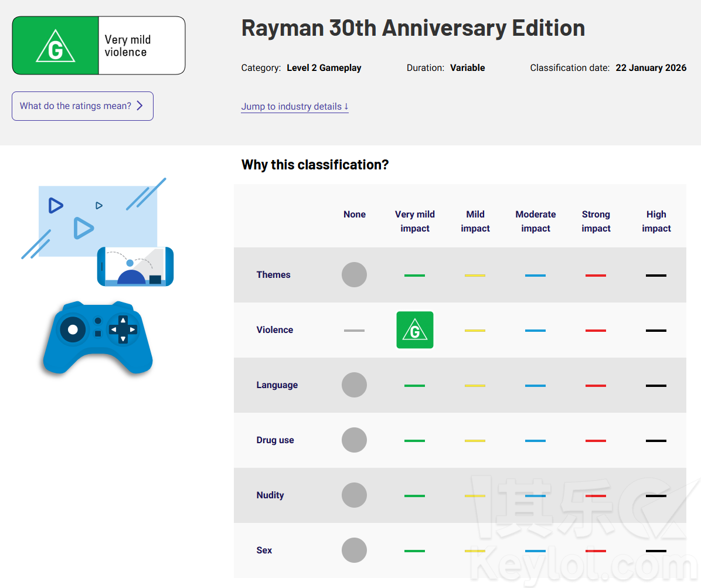Image resolution: width=701 pixels, height=588 pixels.
Task: Open the 'What do the ratings mean?' button
Action: pos(82,106)
